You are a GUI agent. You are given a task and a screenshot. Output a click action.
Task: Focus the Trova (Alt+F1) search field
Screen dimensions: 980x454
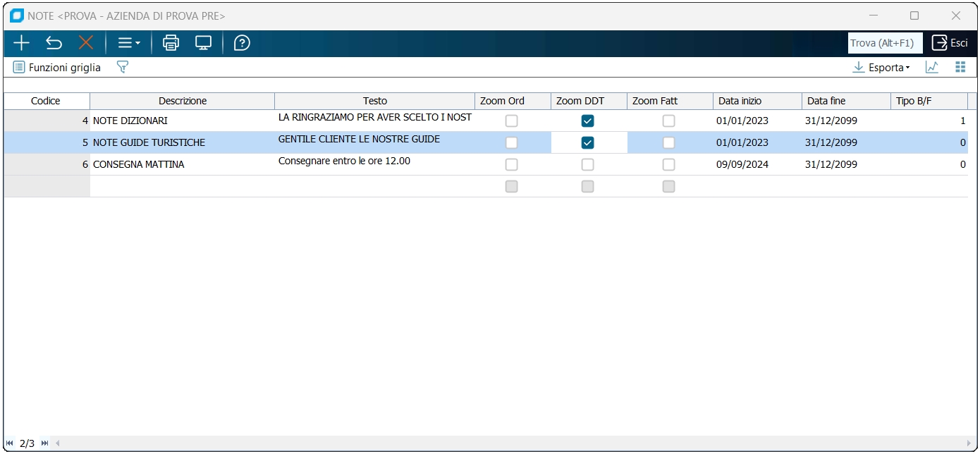tap(885, 43)
